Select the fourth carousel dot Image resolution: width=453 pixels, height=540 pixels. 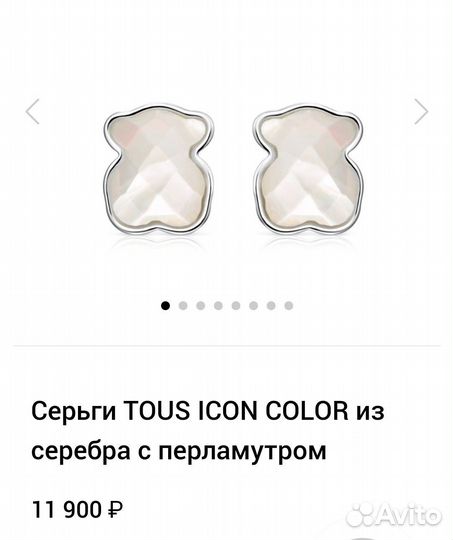218,305
